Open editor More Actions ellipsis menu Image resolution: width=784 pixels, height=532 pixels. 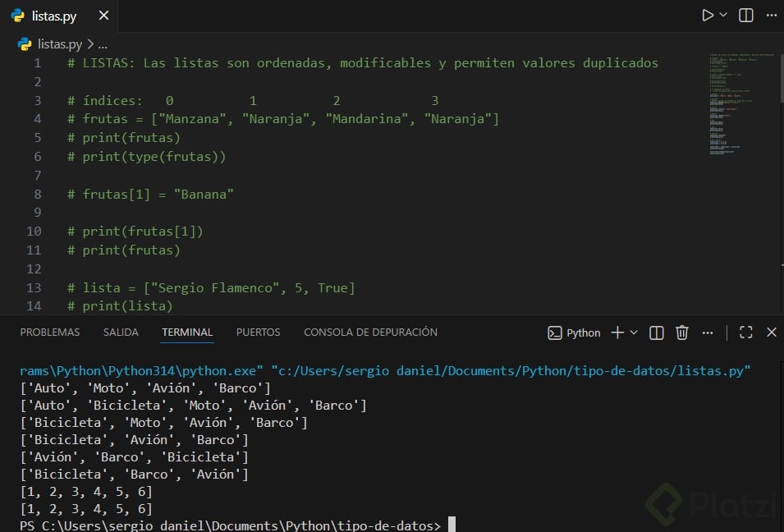pyautogui.click(x=769, y=16)
